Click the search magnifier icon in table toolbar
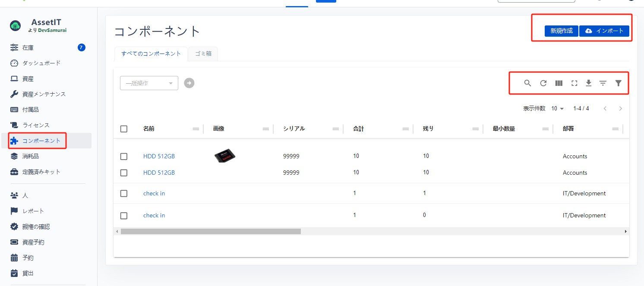 click(x=527, y=83)
